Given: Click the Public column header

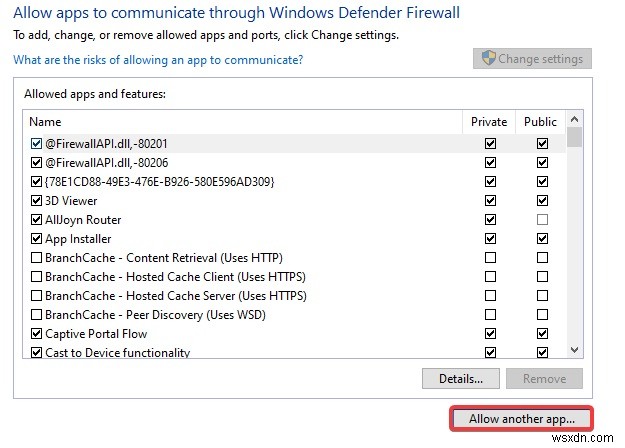Looking at the screenshot, I should (540, 122).
